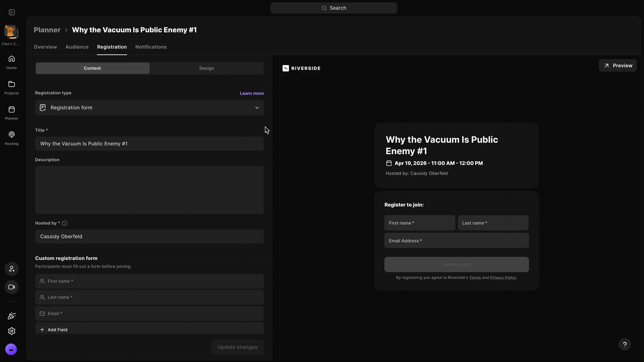Focus the top Search bar
This screenshot has height=362, width=644.
click(x=334, y=8)
